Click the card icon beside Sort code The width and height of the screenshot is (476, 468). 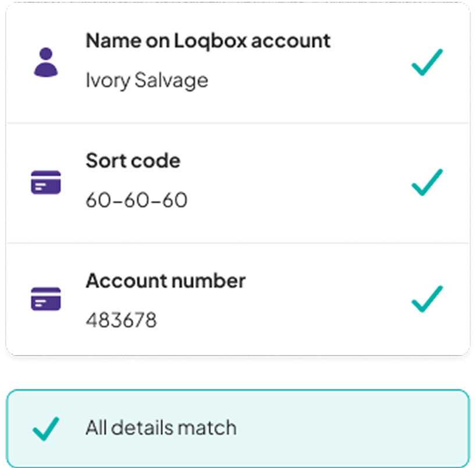pos(45,183)
